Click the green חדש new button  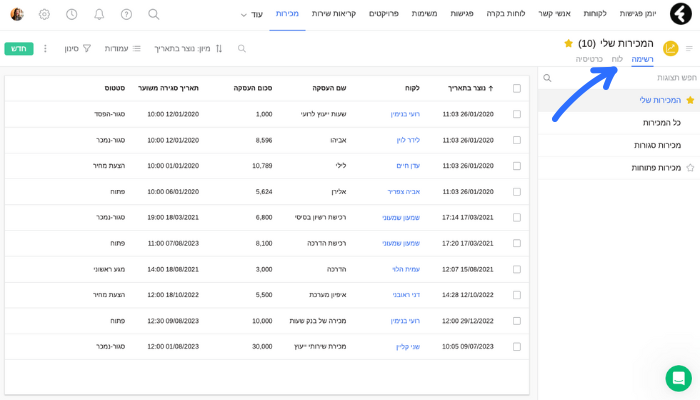pos(19,48)
